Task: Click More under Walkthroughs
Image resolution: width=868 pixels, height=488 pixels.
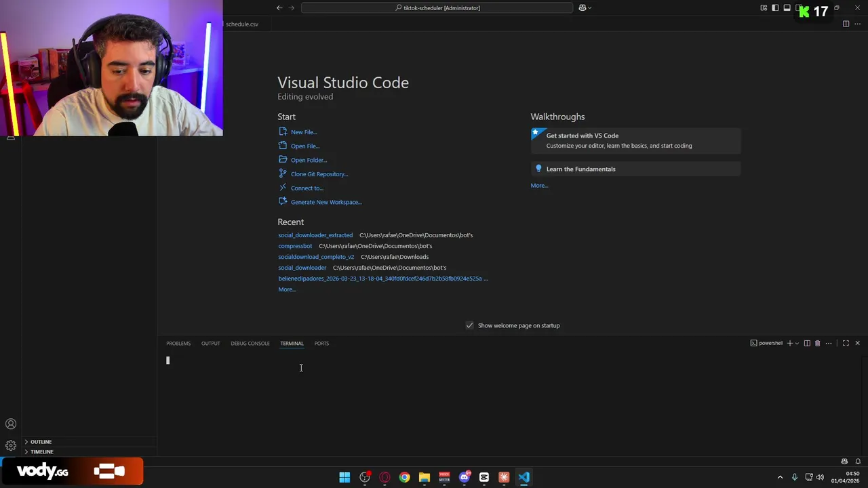Action: click(x=539, y=185)
